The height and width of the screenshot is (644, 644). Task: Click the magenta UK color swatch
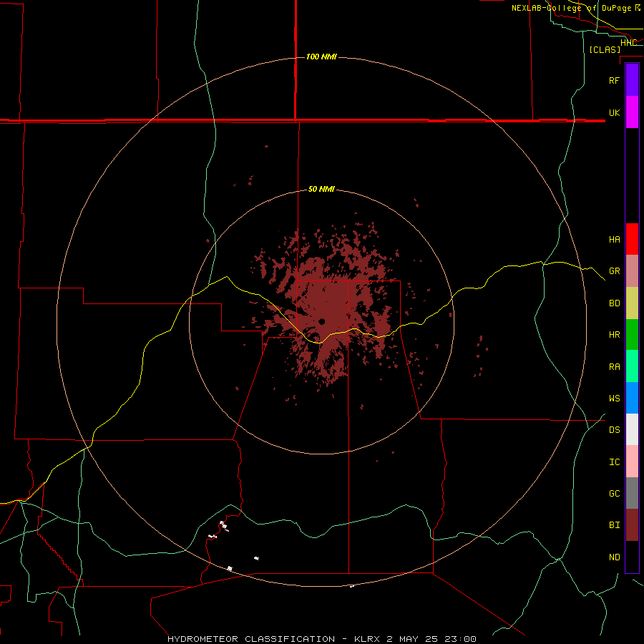tap(632, 112)
